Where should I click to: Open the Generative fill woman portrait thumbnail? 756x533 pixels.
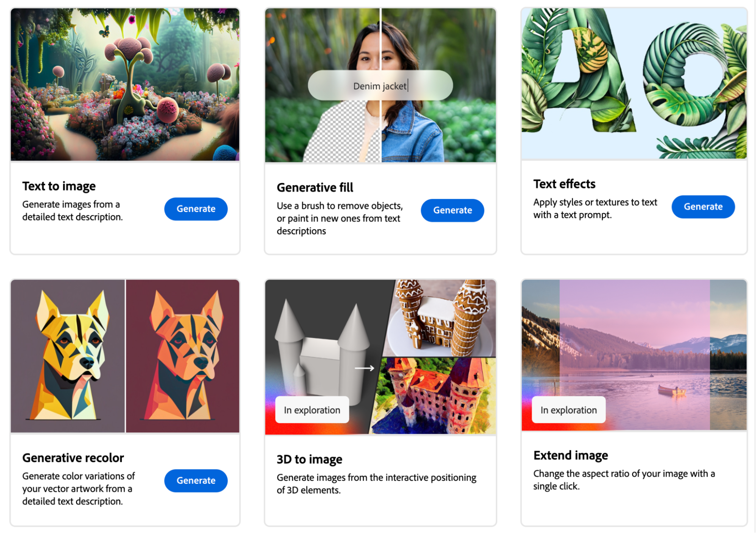tap(380, 85)
